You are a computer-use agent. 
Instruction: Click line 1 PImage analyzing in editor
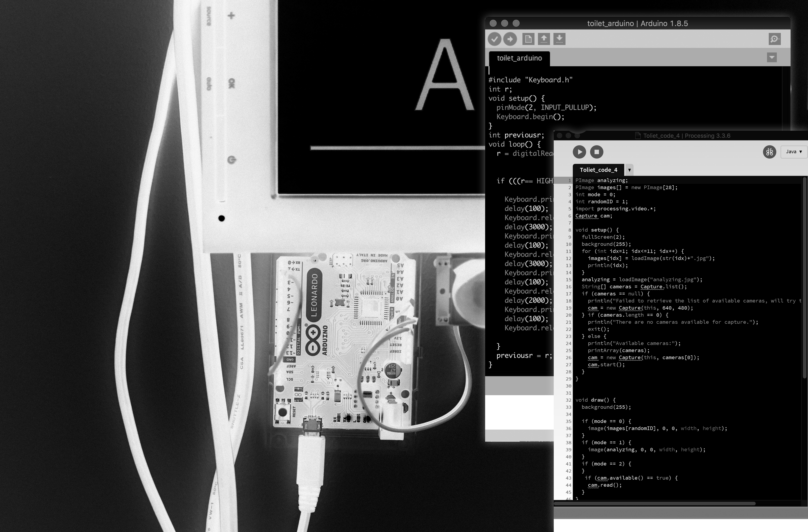coord(602,180)
